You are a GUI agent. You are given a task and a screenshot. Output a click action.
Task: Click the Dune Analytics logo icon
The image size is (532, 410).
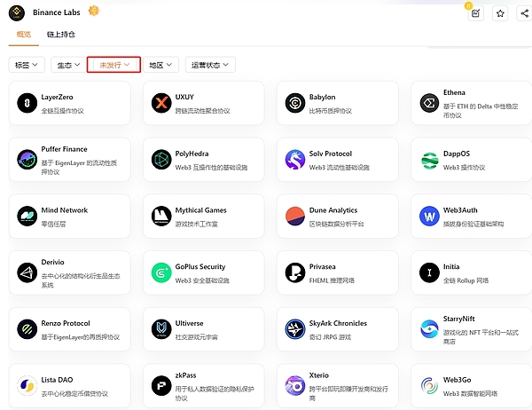click(x=294, y=216)
